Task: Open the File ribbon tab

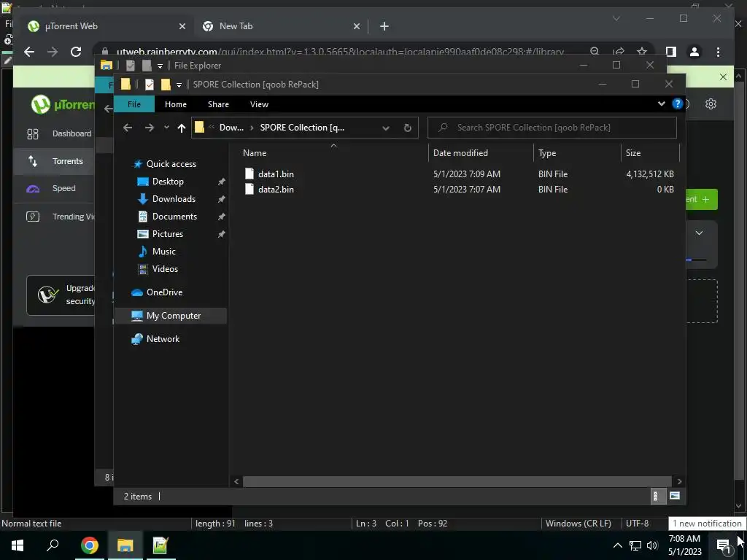Action: [x=134, y=104]
